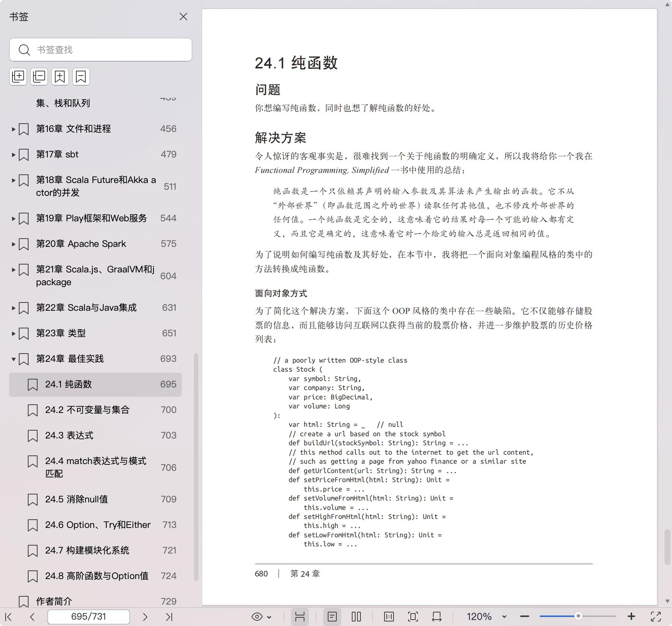Expand 第18章 Scala Future和Akka chapter
This screenshot has height=626, width=672.
click(x=14, y=180)
